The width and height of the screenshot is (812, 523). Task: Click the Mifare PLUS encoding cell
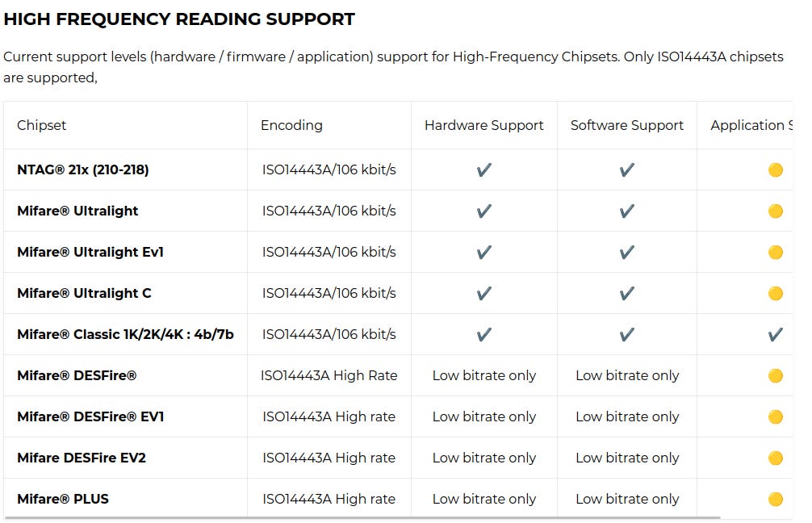point(329,499)
